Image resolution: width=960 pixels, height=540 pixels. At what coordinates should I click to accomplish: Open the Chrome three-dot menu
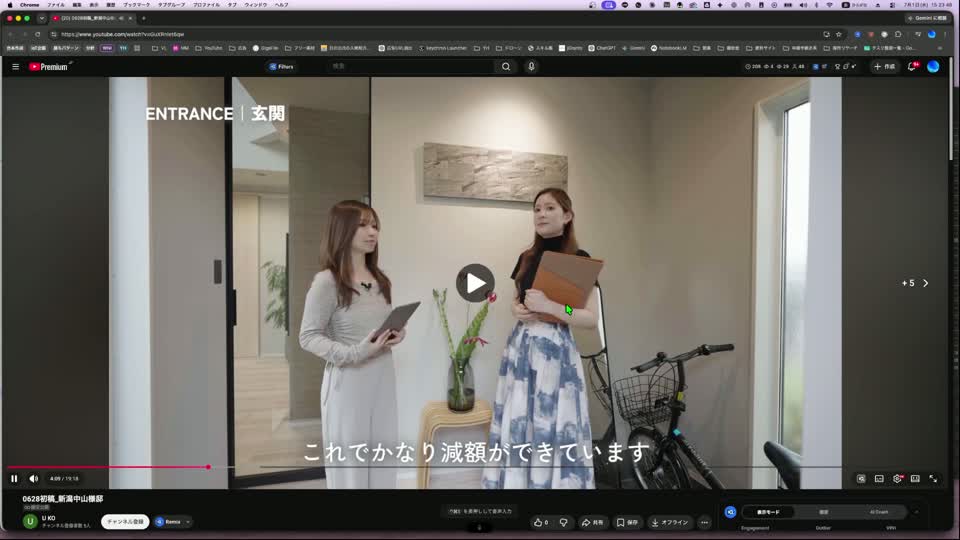click(x=946, y=34)
